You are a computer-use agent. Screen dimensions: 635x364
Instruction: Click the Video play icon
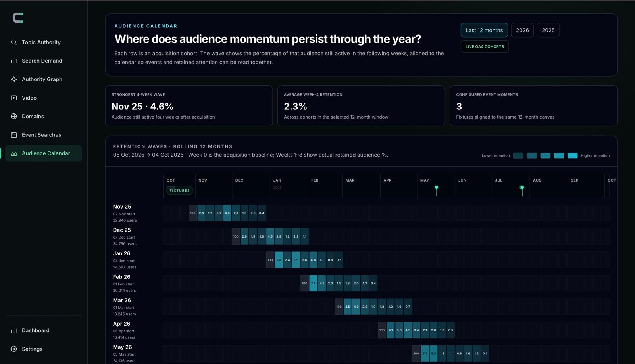click(14, 98)
